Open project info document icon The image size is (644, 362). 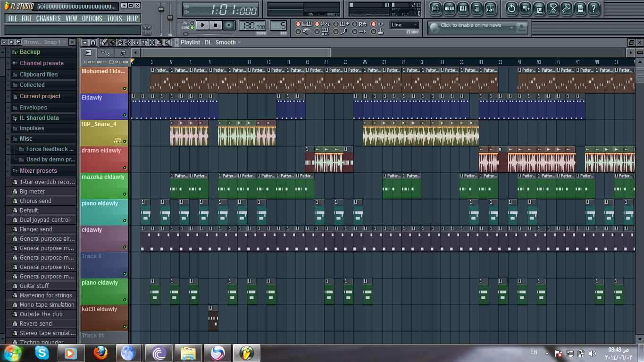point(580,8)
